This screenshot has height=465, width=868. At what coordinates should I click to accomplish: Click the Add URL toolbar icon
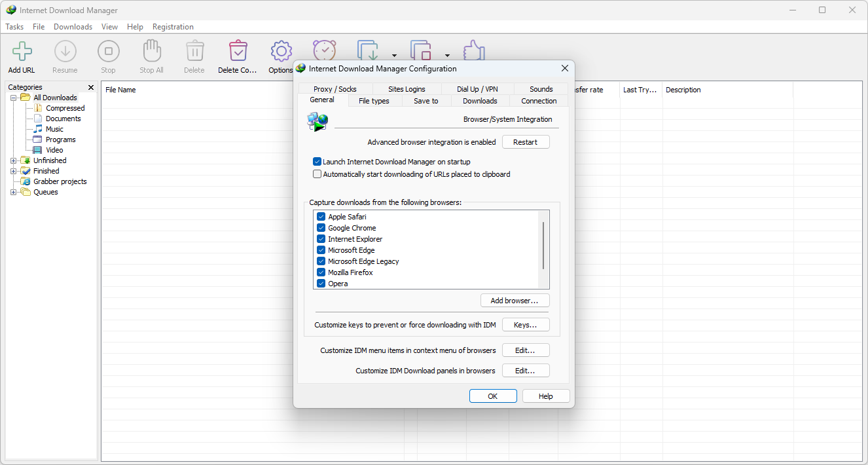click(22, 51)
